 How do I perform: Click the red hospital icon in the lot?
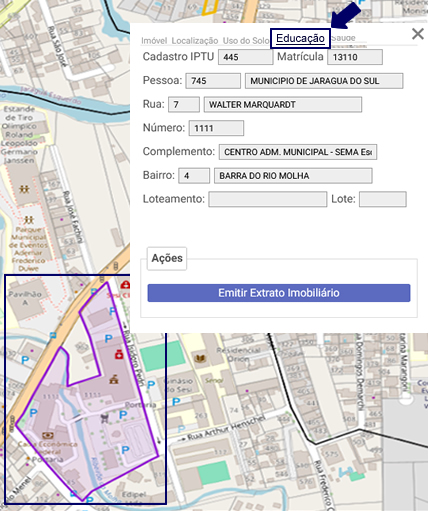click(119, 355)
